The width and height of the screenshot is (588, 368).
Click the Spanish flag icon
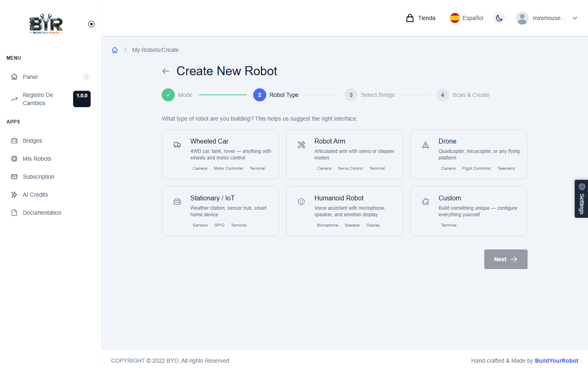[455, 18]
